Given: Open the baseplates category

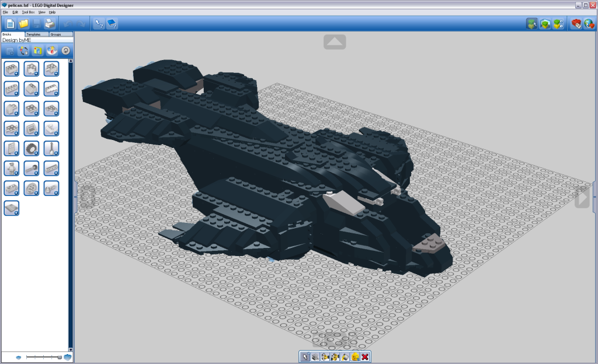Looking at the screenshot, I should tap(12, 208).
